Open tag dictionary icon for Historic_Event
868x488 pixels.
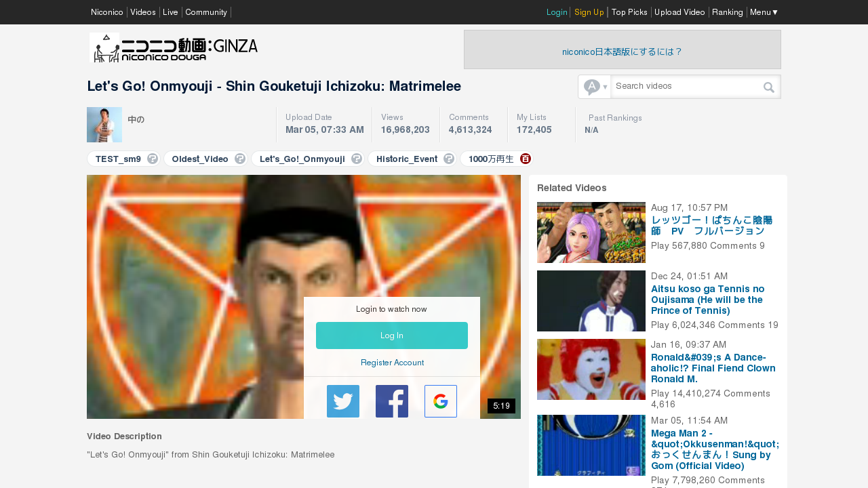449,159
